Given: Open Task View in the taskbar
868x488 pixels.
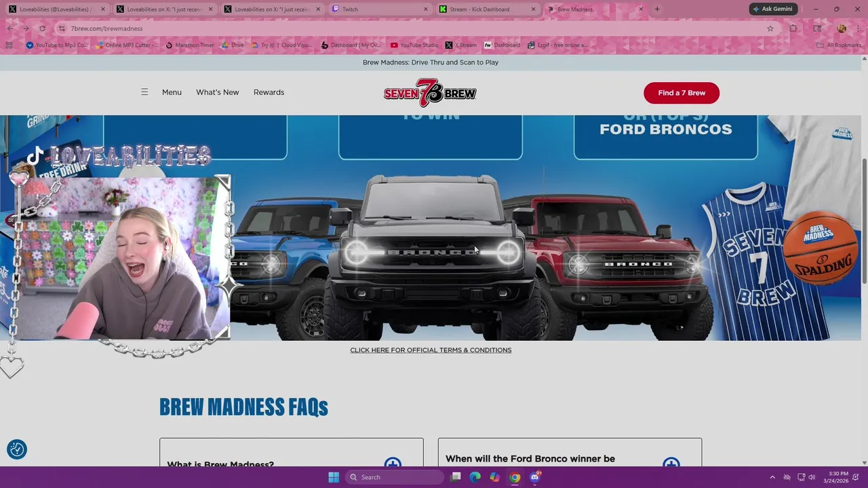Looking at the screenshot, I should 456,477.
